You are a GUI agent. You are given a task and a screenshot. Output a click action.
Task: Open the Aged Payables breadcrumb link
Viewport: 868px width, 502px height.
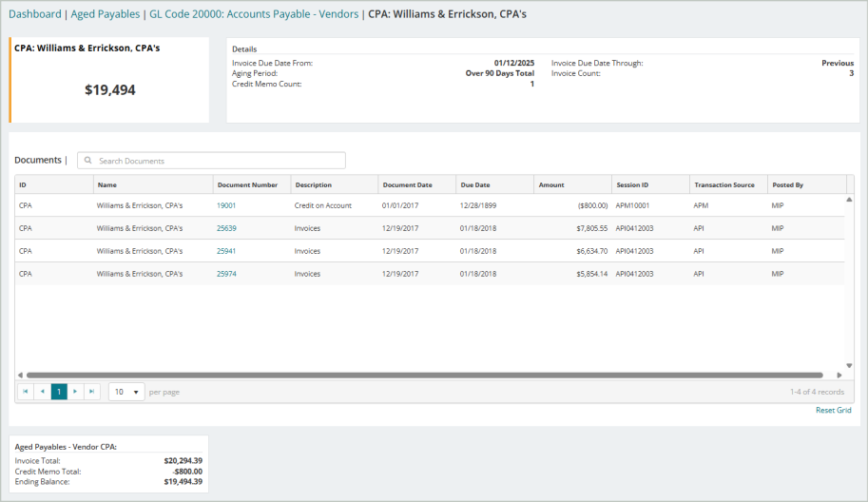(x=106, y=14)
